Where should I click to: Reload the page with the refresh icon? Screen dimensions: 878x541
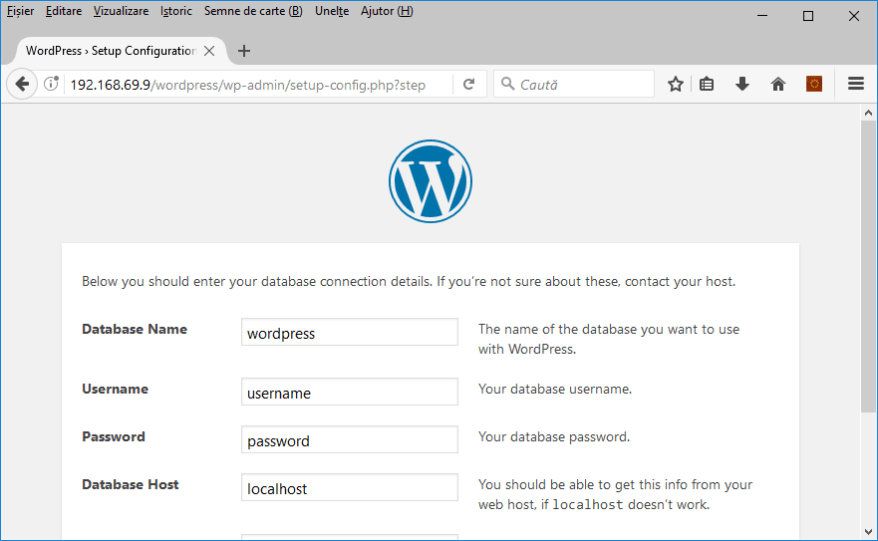[x=468, y=85]
